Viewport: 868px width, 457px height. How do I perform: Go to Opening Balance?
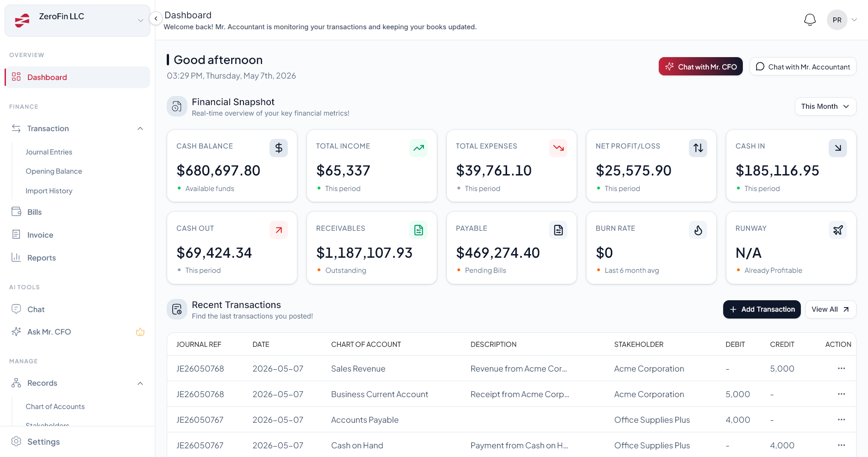coord(54,171)
